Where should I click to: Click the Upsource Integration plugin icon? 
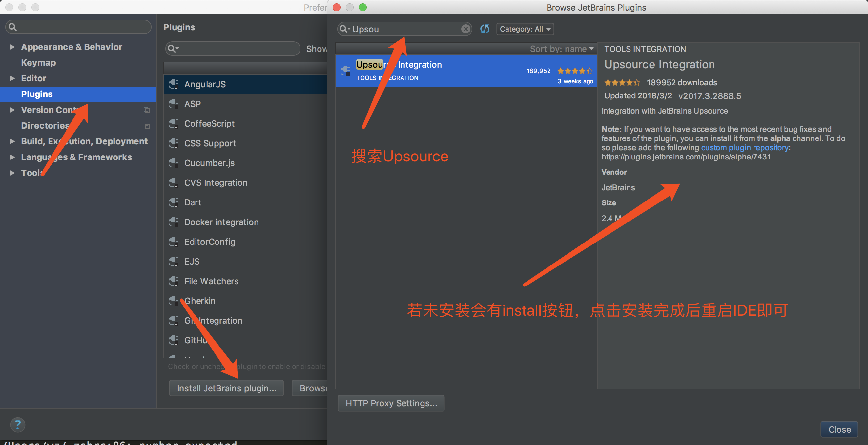[x=345, y=71]
